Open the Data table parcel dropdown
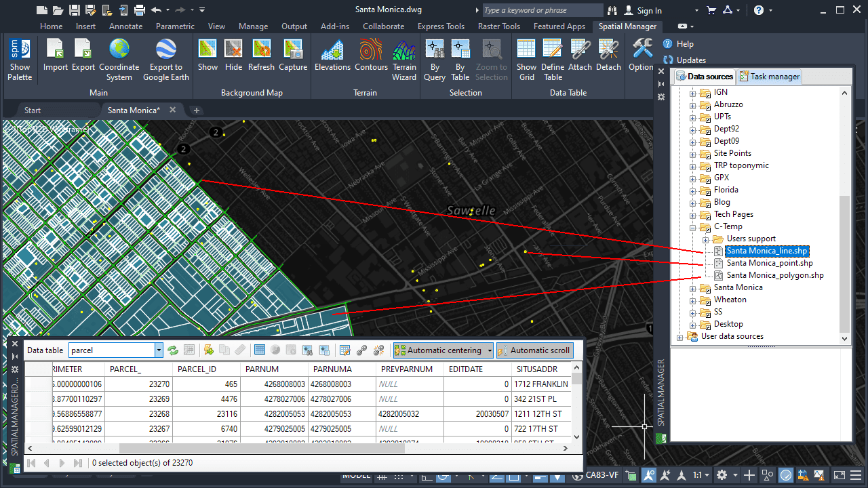This screenshot has width=868, height=488. [x=159, y=350]
